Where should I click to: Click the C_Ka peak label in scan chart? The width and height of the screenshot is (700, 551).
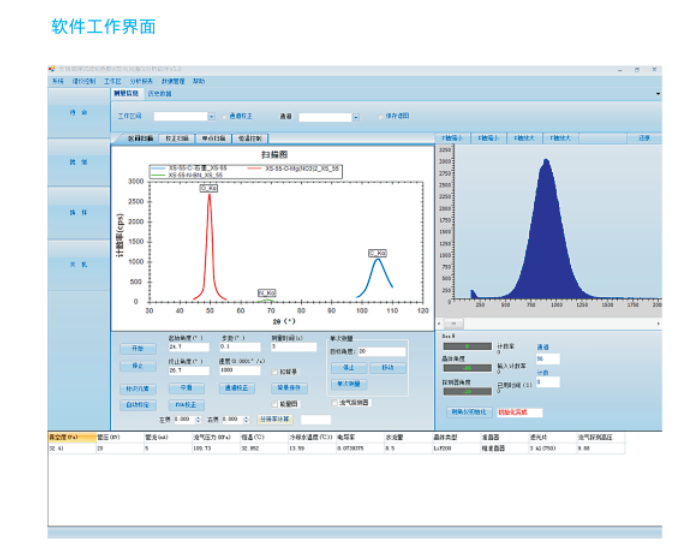[378, 254]
